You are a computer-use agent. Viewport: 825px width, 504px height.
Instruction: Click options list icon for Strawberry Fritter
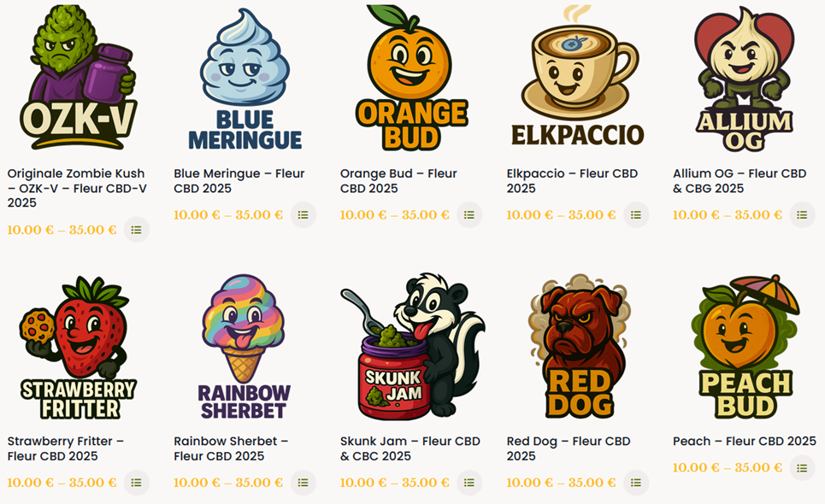tap(137, 483)
